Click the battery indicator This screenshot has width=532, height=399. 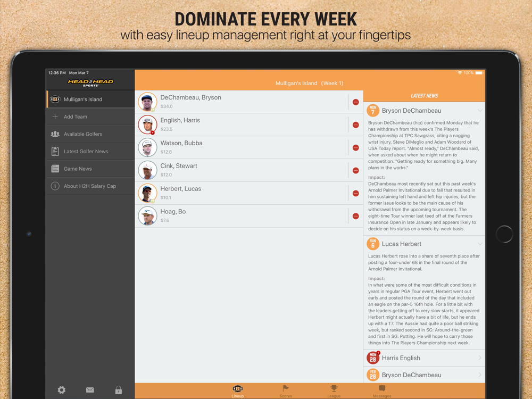(479, 73)
